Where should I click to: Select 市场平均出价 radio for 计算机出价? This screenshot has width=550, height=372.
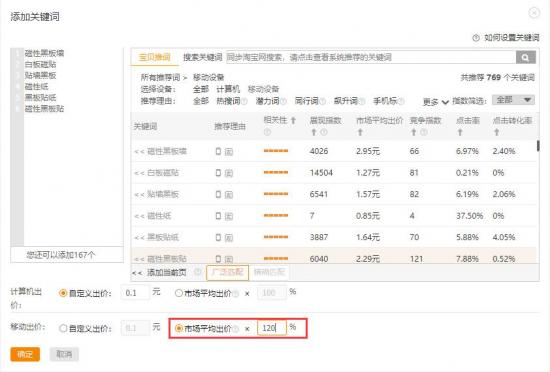pyautogui.click(x=179, y=293)
